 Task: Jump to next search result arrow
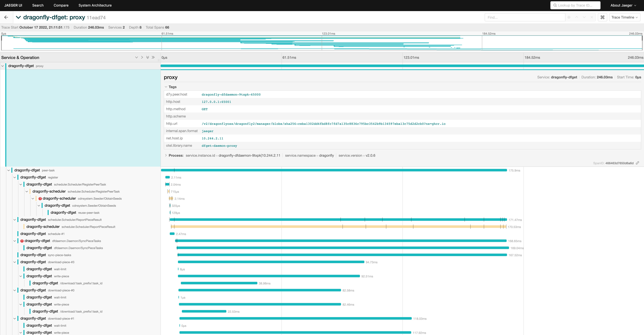pos(584,17)
